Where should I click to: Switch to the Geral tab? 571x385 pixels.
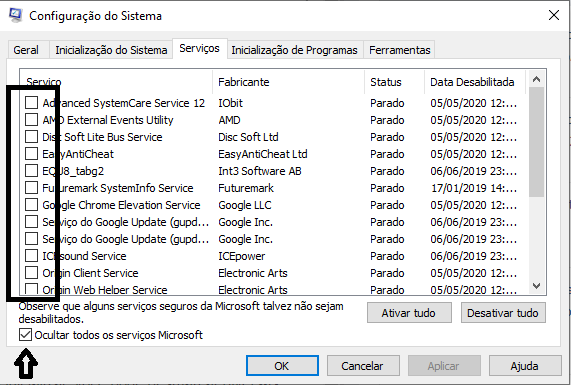[26, 50]
